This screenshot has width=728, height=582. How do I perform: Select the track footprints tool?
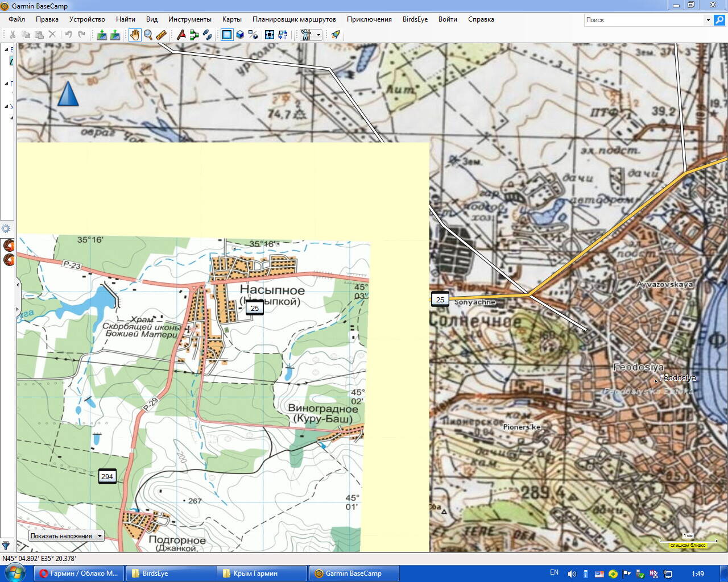coord(208,35)
